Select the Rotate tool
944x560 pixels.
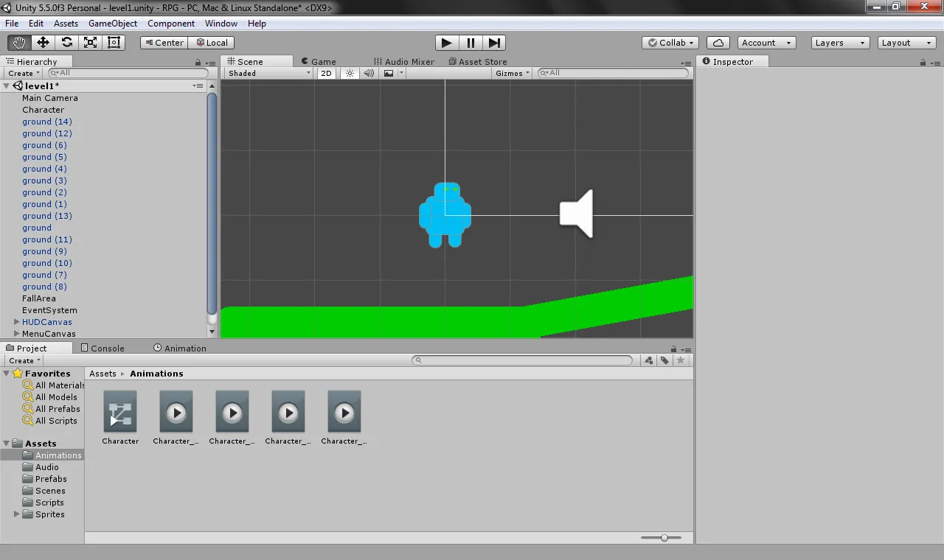tap(66, 43)
